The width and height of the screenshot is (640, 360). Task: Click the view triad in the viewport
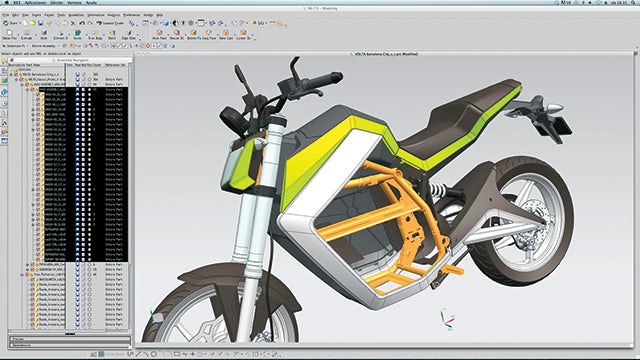coord(447,320)
